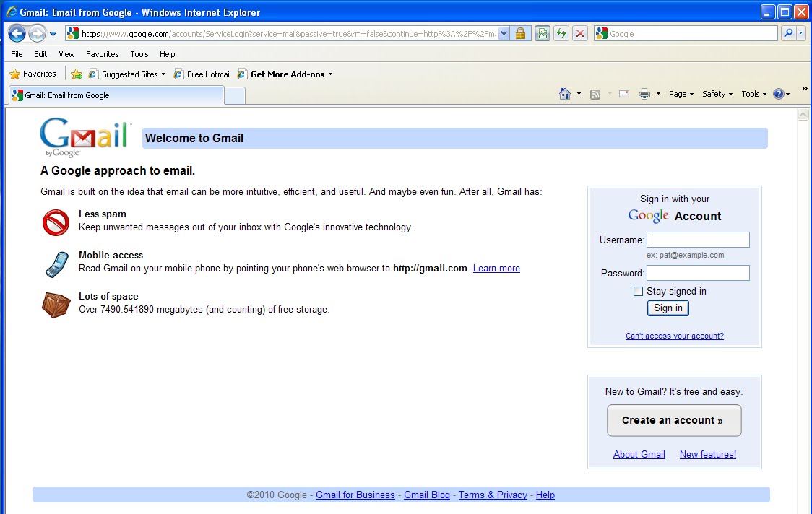Click the Favorites star button
This screenshot has width=812, height=514.
pyautogui.click(x=33, y=74)
